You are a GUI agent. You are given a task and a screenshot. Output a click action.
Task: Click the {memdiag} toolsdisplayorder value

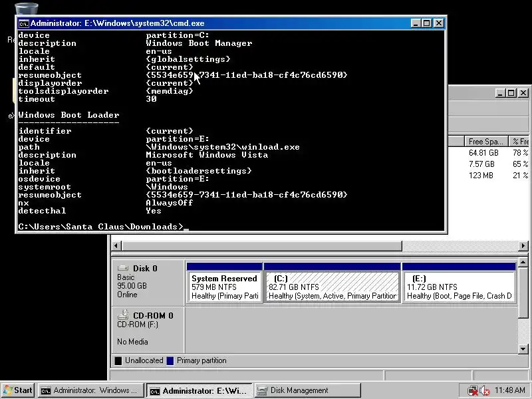click(170, 91)
